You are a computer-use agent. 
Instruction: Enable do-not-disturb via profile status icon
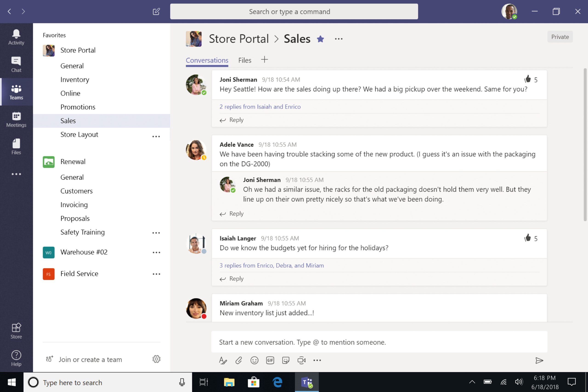[509, 11]
